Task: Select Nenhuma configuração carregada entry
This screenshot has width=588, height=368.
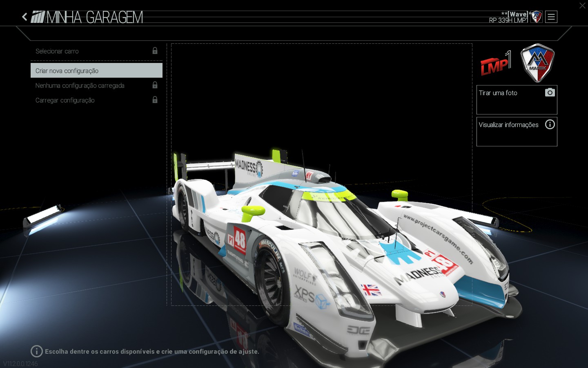Action: (x=96, y=85)
